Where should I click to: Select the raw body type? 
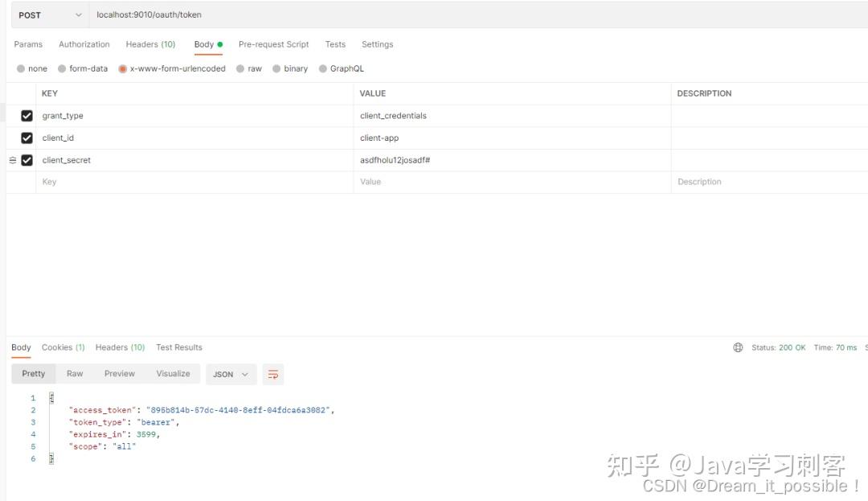point(249,68)
